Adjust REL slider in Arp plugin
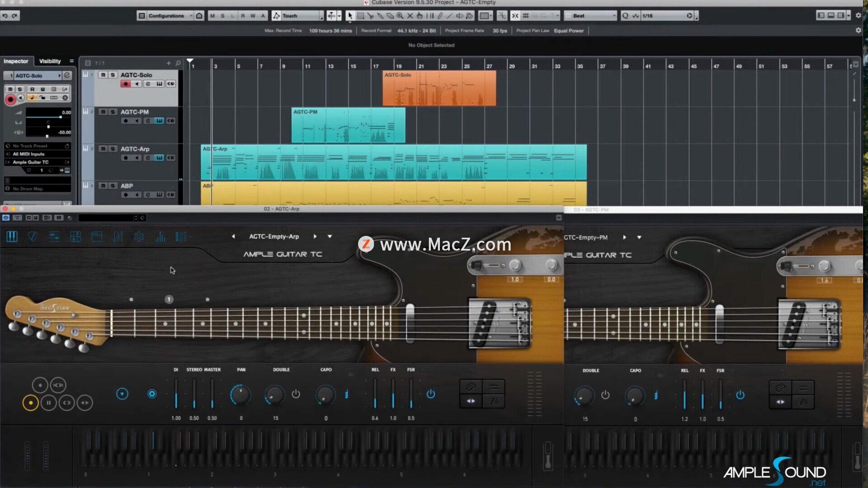This screenshot has width=868, height=488. (x=375, y=394)
